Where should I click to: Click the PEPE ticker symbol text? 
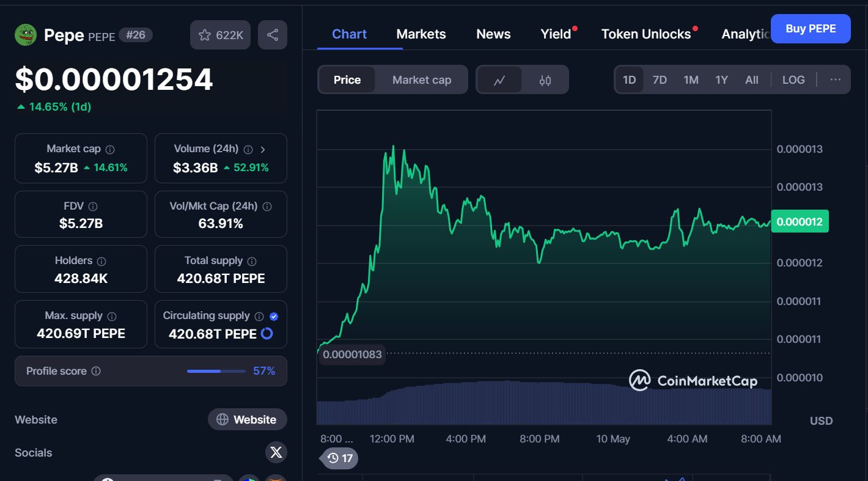(x=101, y=37)
